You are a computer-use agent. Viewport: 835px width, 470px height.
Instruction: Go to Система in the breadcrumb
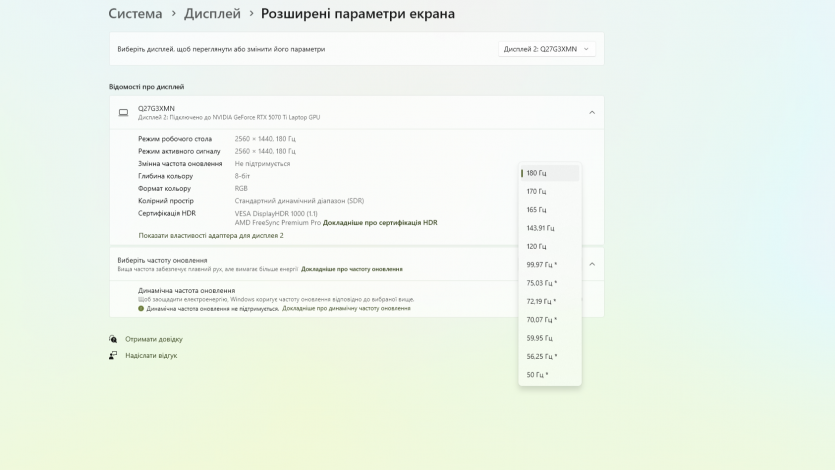[x=135, y=14]
